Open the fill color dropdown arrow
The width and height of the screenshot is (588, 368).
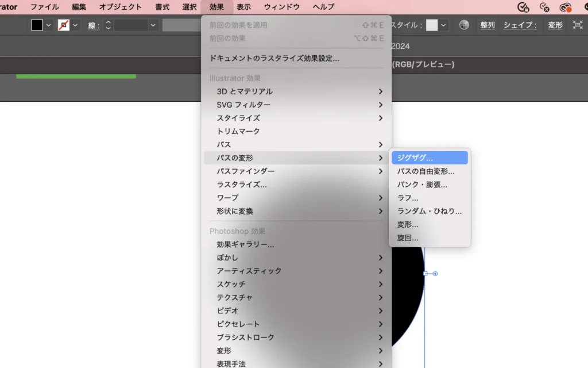point(49,25)
